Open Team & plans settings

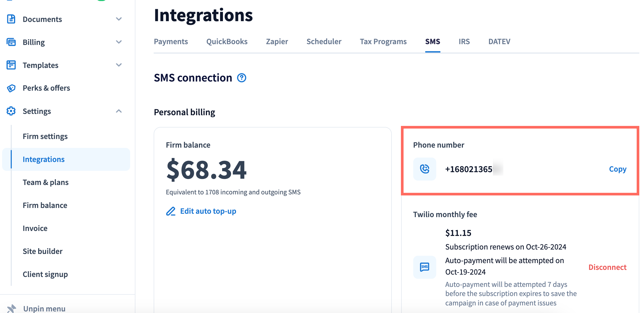click(x=45, y=182)
